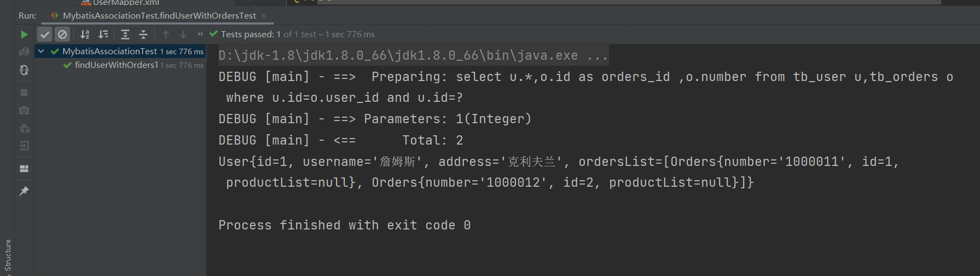Click 'Process finished with exit code 0'

click(x=345, y=226)
